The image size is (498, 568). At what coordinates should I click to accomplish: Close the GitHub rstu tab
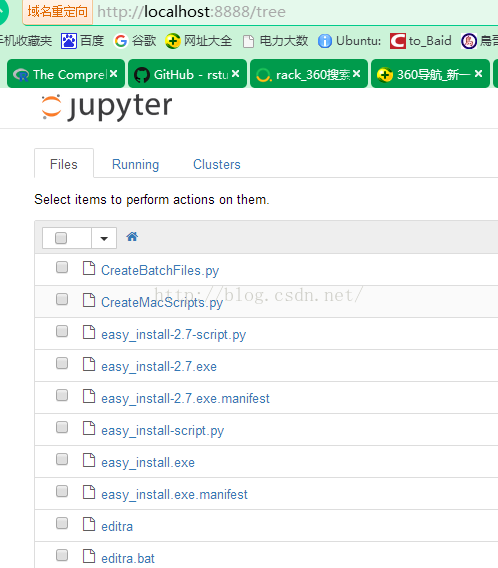(x=235, y=74)
